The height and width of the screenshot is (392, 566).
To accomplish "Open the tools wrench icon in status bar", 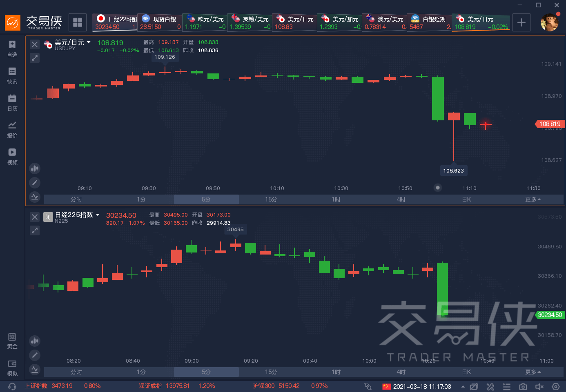I will (490, 386).
